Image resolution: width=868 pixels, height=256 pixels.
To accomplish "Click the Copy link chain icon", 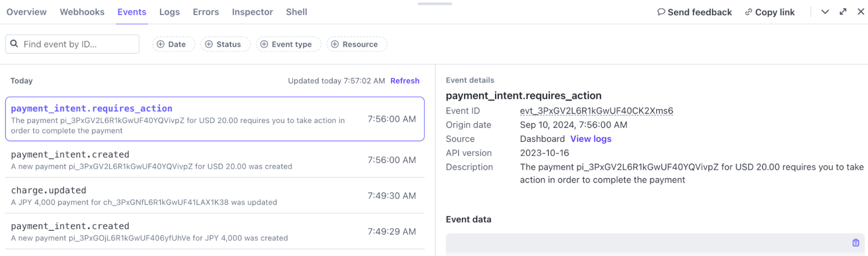I will pos(748,12).
